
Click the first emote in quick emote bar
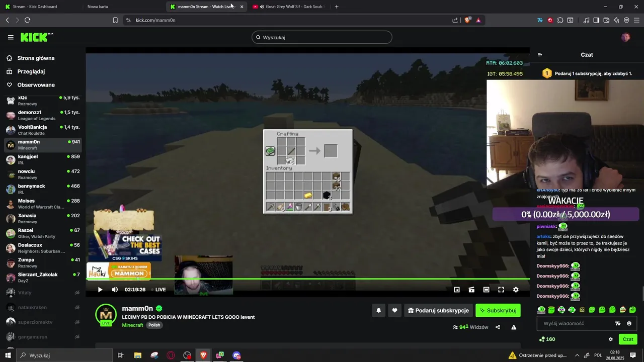[541, 310]
